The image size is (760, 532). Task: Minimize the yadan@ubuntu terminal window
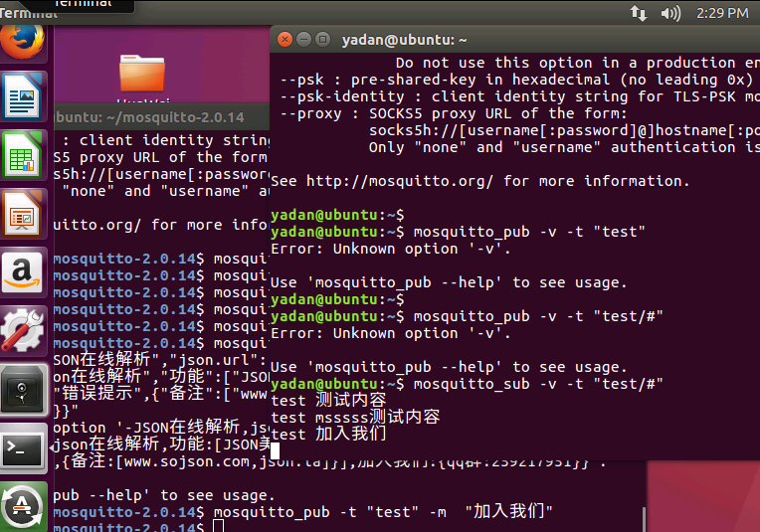pos(304,39)
